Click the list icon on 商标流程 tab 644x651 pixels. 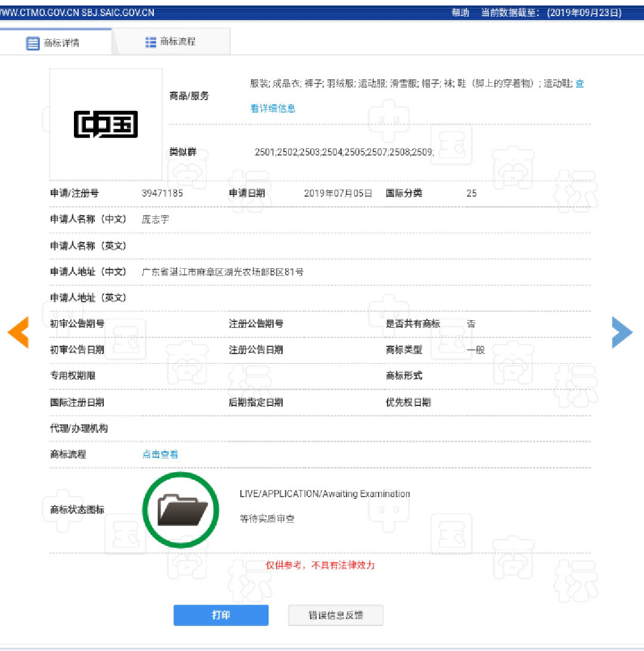151,42
